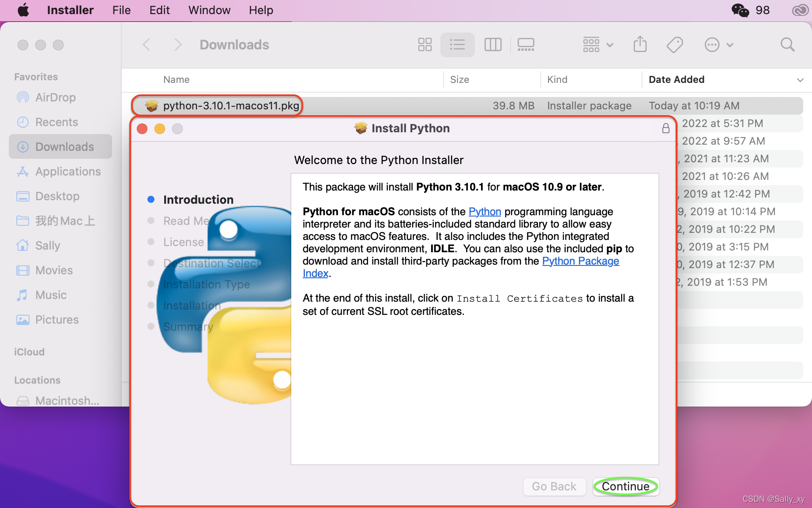This screenshot has width=812, height=508.
Task: Open the Edit menu
Action: pos(159,10)
